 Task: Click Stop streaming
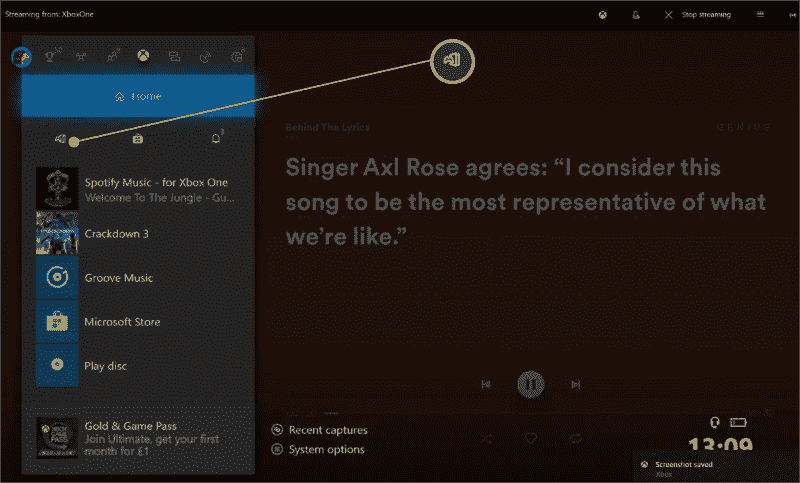point(698,15)
